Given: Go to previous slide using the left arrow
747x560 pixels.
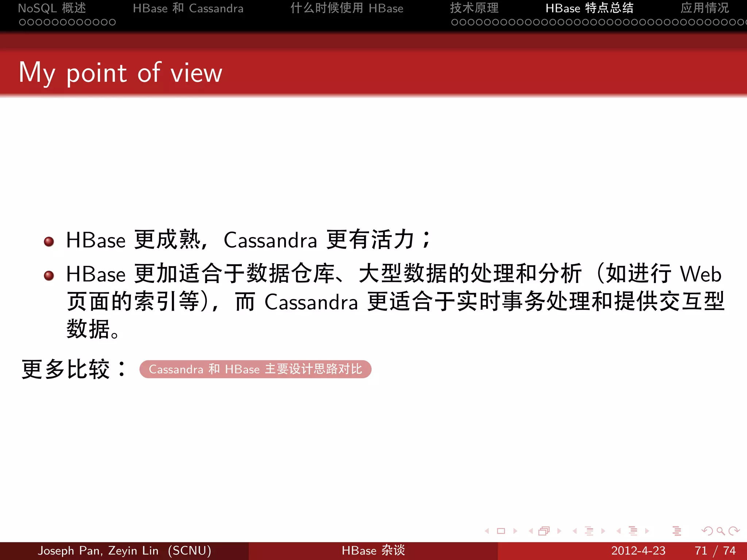Looking at the screenshot, I should tap(487, 531).
